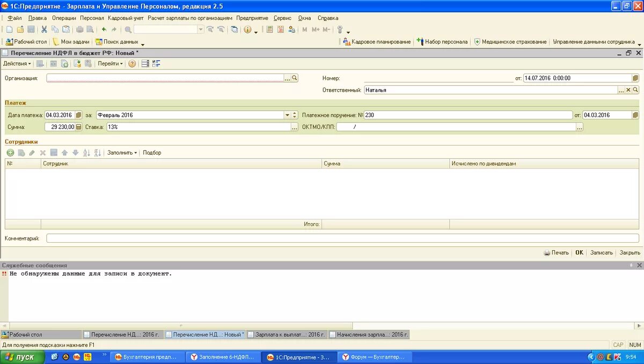Screen dimensions: 644x364
Task: Click the OK button
Action: pyautogui.click(x=579, y=252)
